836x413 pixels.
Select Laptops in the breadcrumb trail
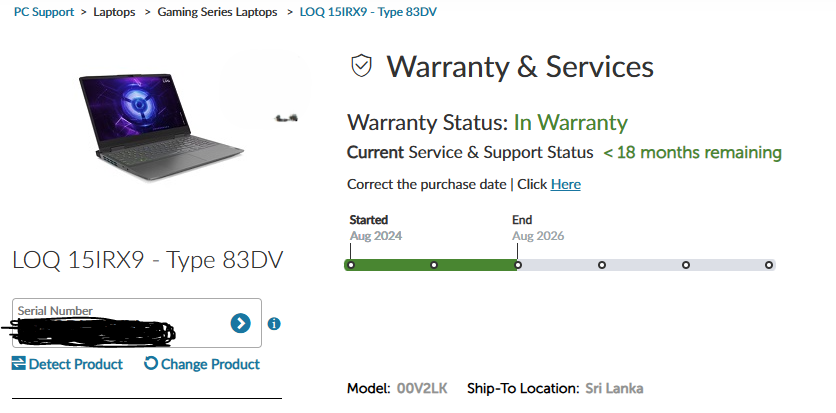114,12
